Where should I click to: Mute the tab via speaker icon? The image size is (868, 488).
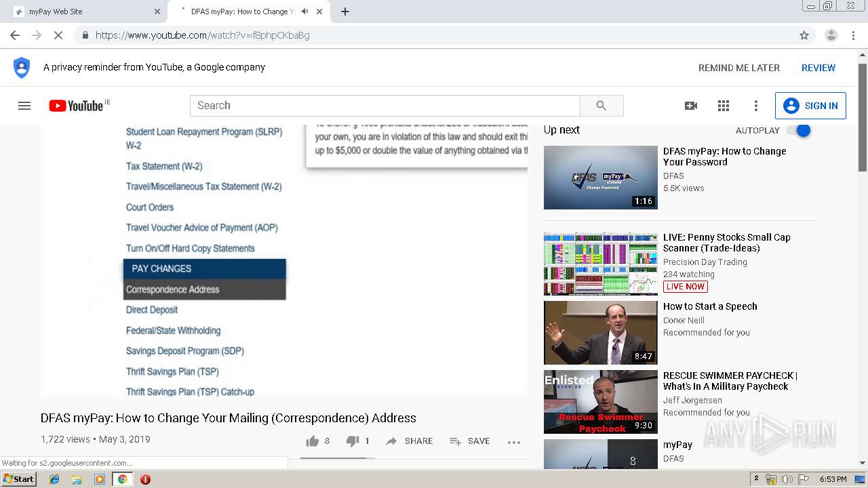[x=304, y=12]
